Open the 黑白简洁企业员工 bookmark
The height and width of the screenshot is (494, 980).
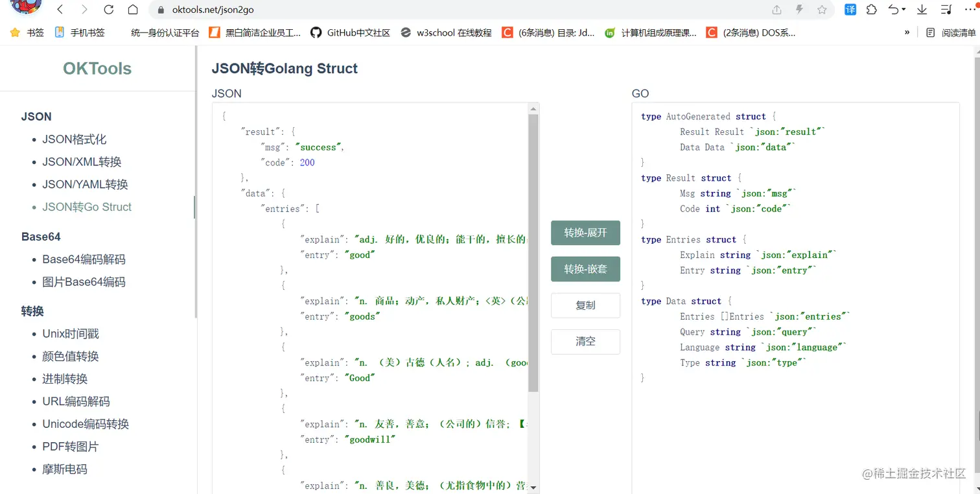[x=255, y=32]
